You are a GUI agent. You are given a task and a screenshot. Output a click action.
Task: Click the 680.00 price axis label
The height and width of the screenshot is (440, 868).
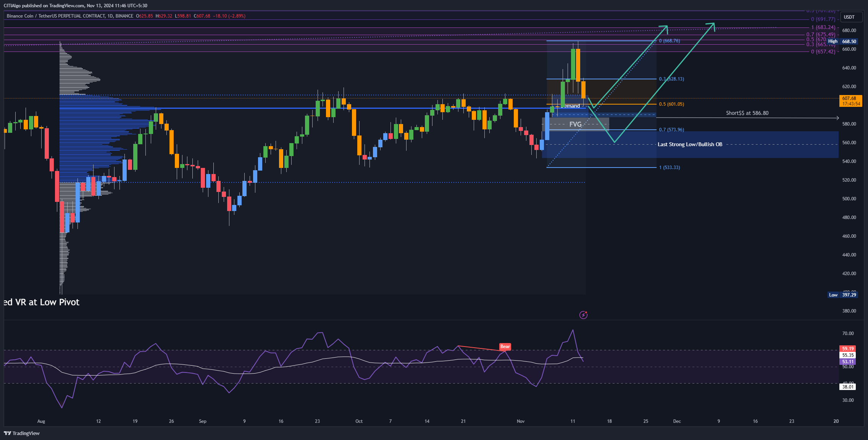click(x=849, y=31)
